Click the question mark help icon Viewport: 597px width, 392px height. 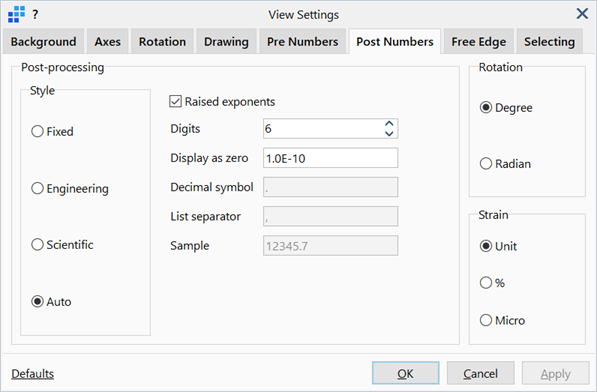tap(35, 14)
